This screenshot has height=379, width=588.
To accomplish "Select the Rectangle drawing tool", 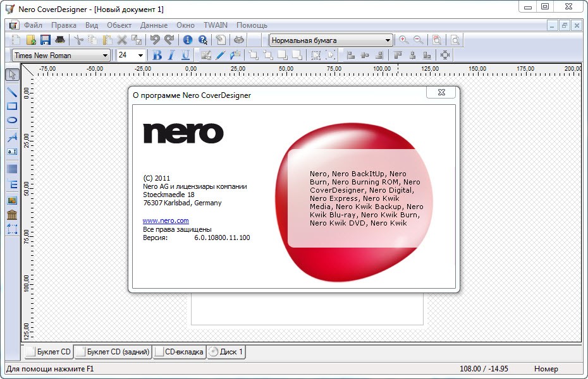I will tap(12, 106).
